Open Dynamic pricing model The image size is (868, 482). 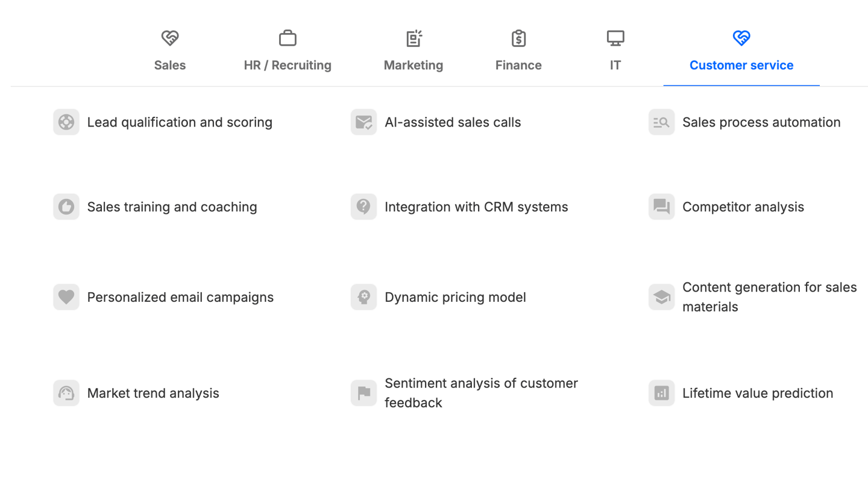455,297
